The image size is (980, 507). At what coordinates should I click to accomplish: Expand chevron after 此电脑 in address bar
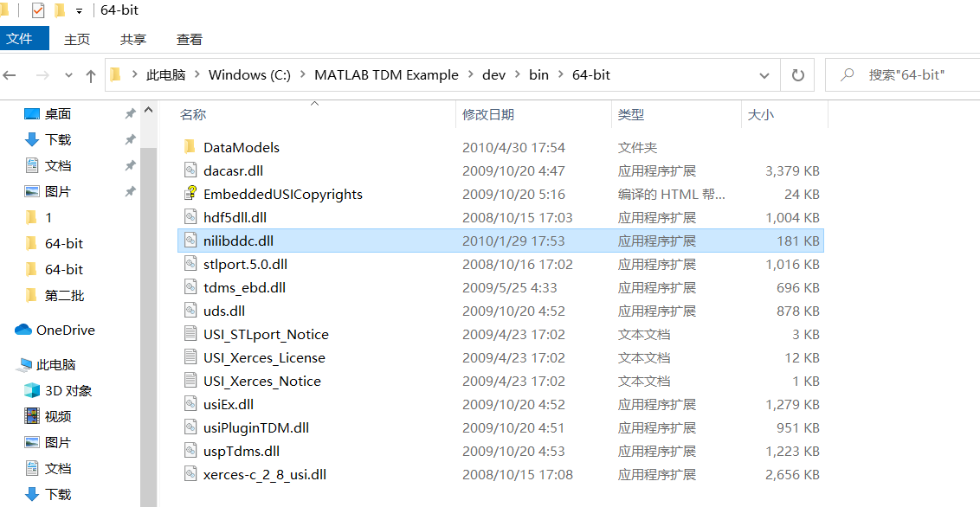[197, 75]
